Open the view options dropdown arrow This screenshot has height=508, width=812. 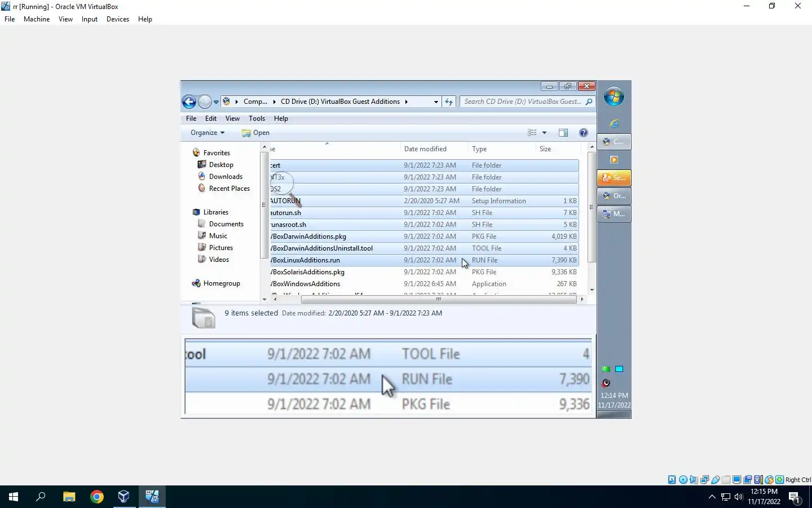544,133
